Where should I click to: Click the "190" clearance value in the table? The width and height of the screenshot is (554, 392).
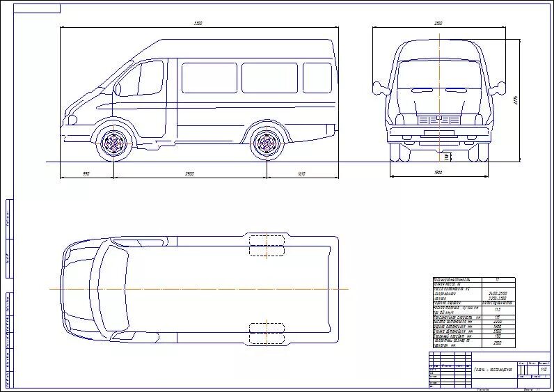[498, 336]
